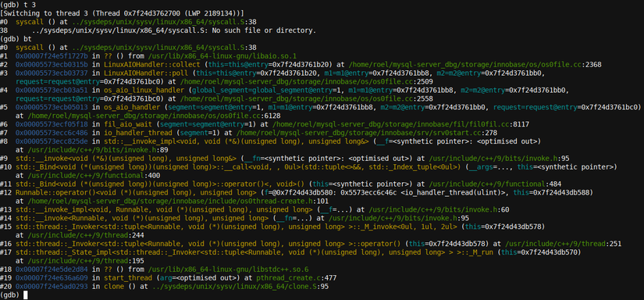Click 'Switching to thread 3' message line
This screenshot has width=644, height=300.
click(122, 13)
